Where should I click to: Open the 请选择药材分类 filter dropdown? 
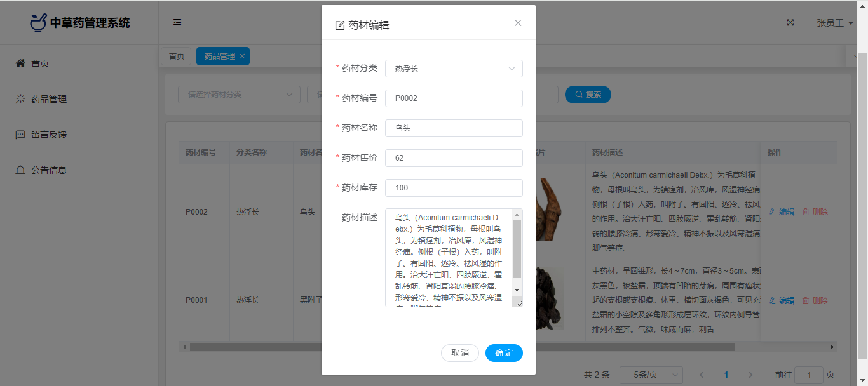click(239, 95)
